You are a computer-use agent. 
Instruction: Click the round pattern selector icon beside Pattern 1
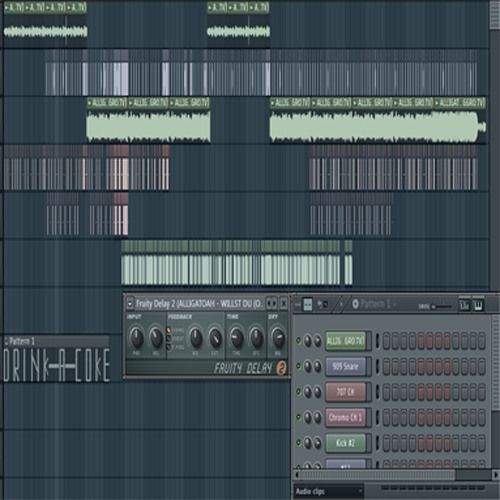point(355,304)
